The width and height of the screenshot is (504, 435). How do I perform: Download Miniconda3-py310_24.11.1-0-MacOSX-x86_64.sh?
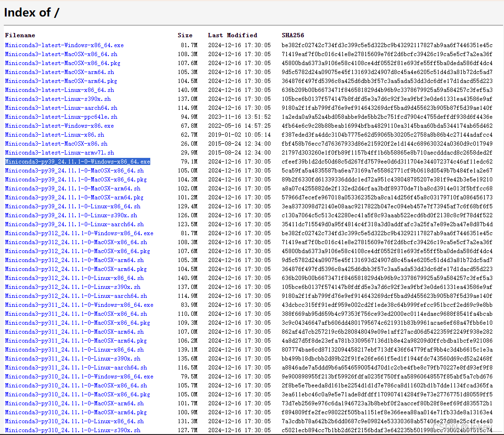point(76,386)
